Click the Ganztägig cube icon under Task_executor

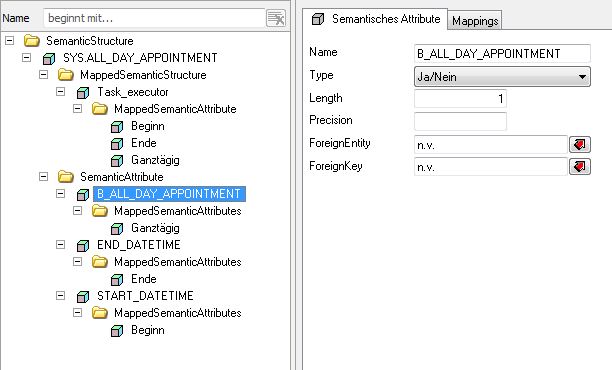click(x=117, y=160)
